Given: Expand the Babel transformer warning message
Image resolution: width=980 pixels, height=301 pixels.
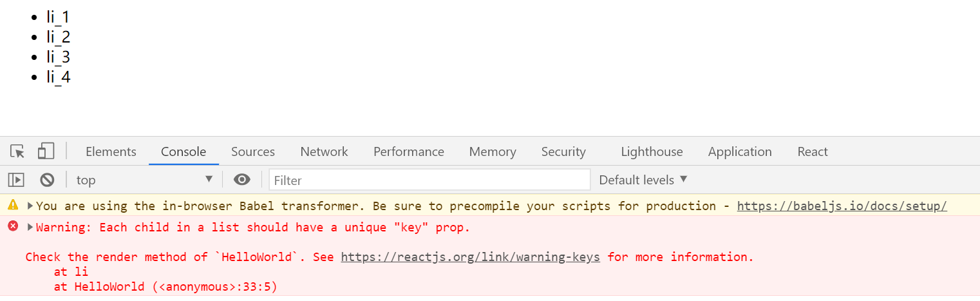Looking at the screenshot, I should click(x=30, y=206).
